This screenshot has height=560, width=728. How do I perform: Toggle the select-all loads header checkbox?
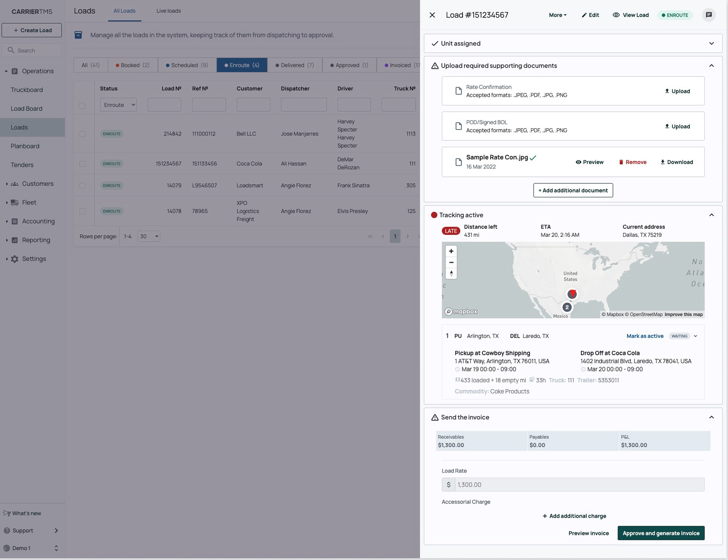pos(82,106)
